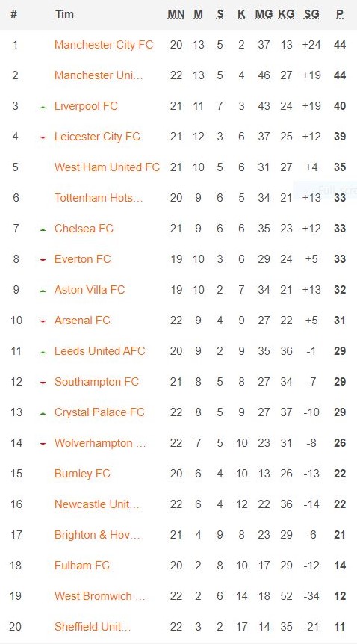Image resolution: width=357 pixels, height=644 pixels.
Task: Open the Manchester City FC team link
Action: (x=104, y=45)
